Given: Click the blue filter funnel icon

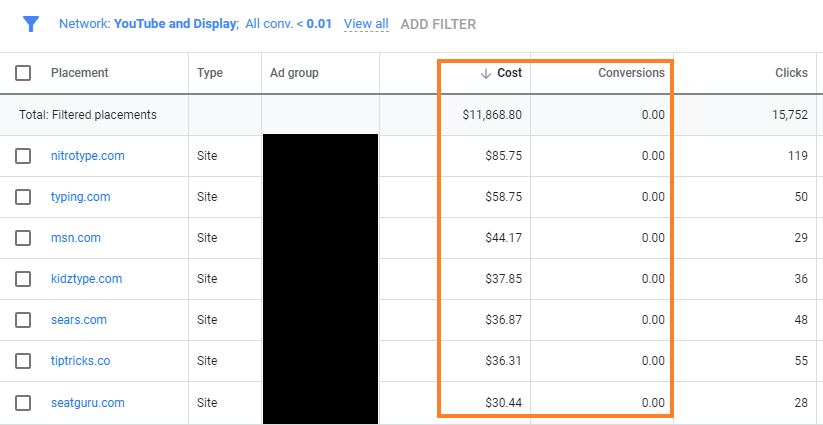Looking at the screenshot, I should [31, 24].
